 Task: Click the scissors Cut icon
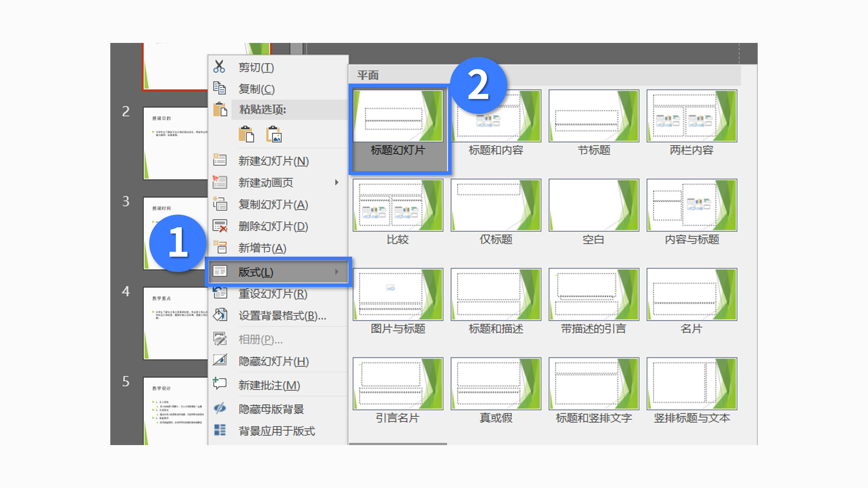pos(219,67)
